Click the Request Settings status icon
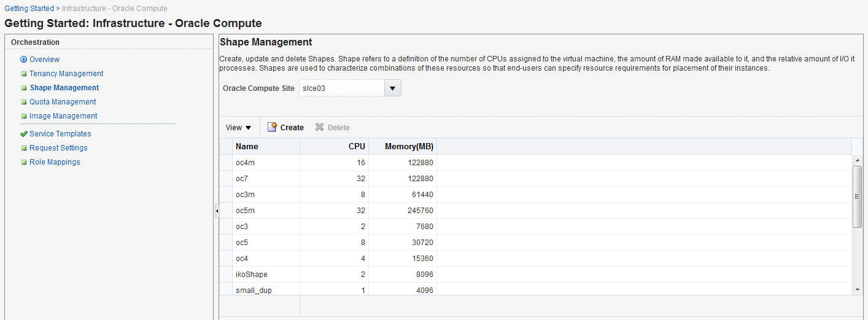This screenshot has width=868, height=320. [x=24, y=148]
